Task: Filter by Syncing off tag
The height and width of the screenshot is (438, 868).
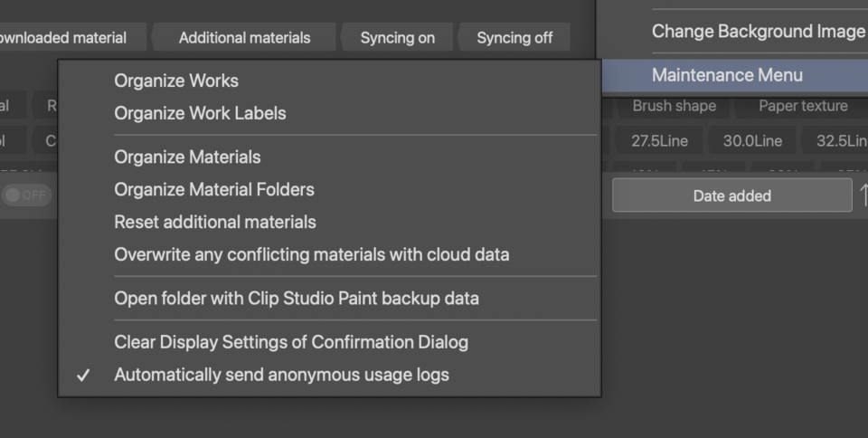Action: (x=514, y=38)
